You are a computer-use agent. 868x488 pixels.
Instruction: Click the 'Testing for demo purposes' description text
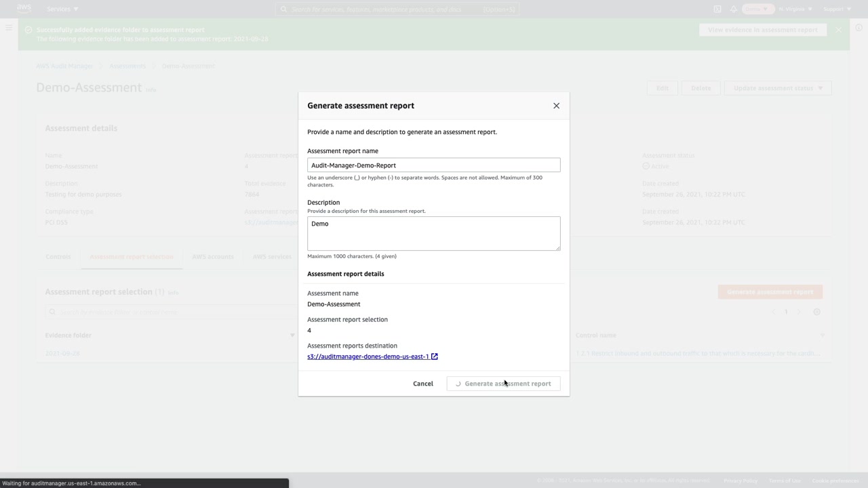pyautogui.click(x=83, y=195)
